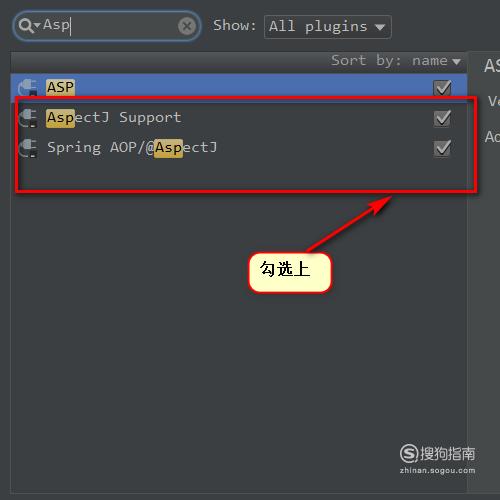The width and height of the screenshot is (500, 500).
Task: Toggle the ASP plugin checkbox
Action: [442, 88]
